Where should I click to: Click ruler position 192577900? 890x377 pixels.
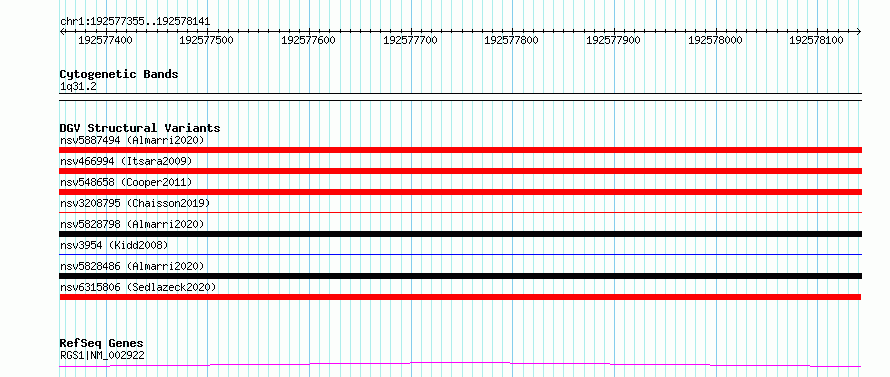(614, 40)
